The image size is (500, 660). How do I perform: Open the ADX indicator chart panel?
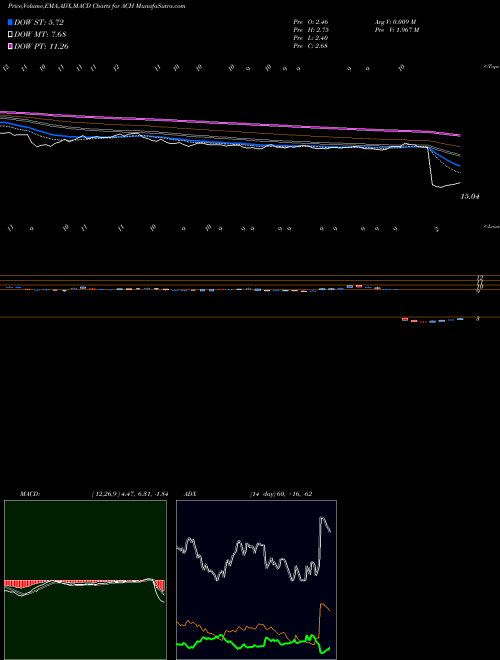pyautogui.click(x=256, y=580)
